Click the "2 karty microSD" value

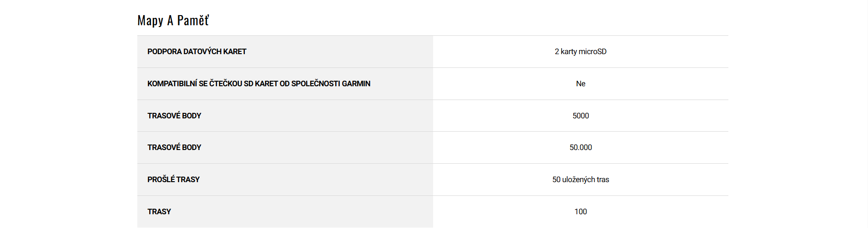[x=581, y=52]
